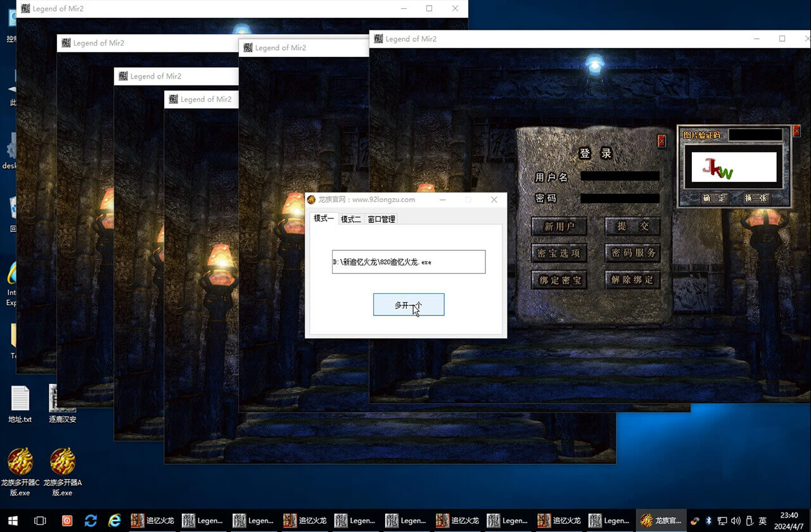Click the 图片验证码 captcha input field
Screen dimensions: 811x532
point(755,135)
